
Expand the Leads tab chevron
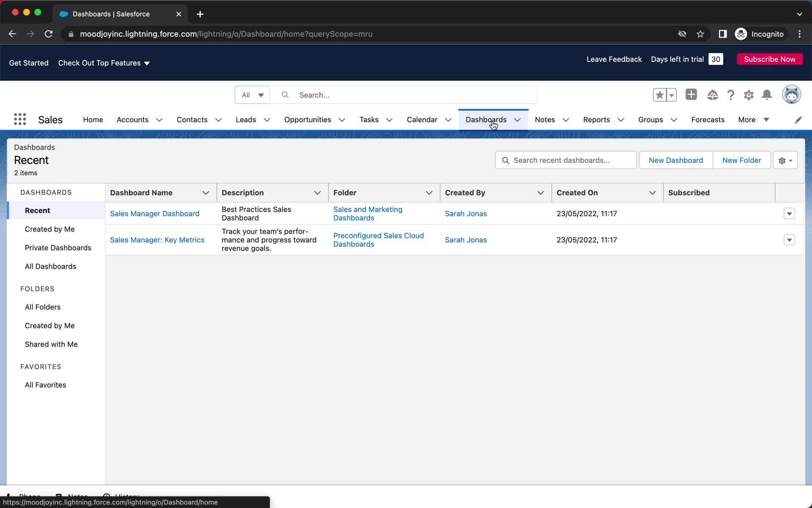pos(267,120)
